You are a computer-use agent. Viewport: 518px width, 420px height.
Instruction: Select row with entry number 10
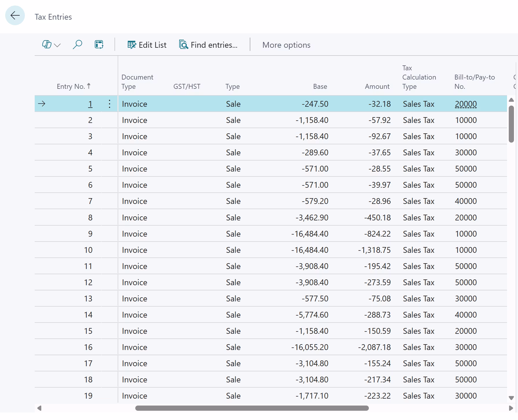point(88,250)
